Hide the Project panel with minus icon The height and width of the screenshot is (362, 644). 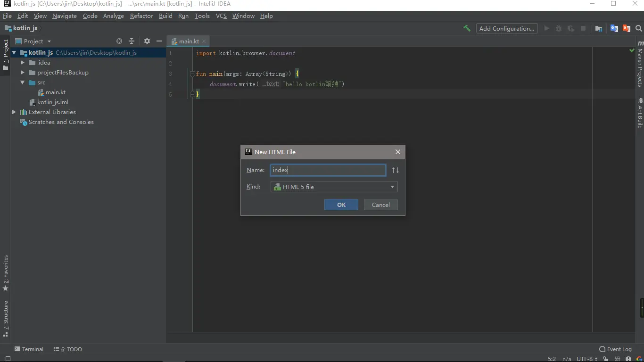(159, 41)
